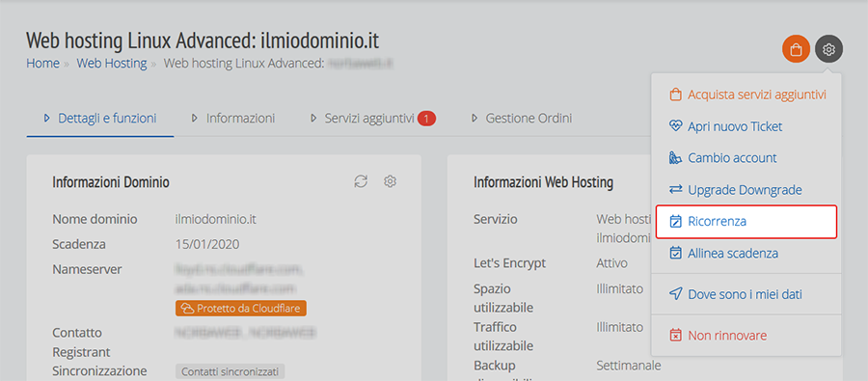Select Acquista servizi aggiuntivi menu entry

tap(746, 95)
